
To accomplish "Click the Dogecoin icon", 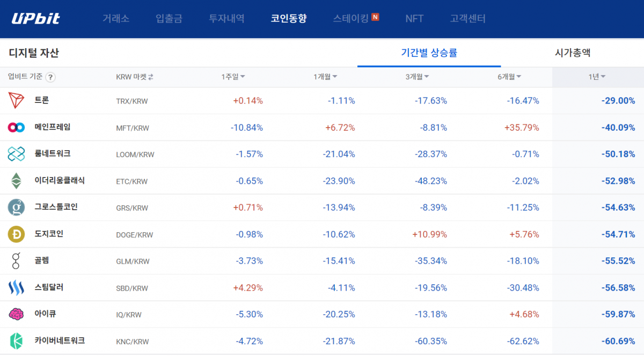I will (16, 234).
